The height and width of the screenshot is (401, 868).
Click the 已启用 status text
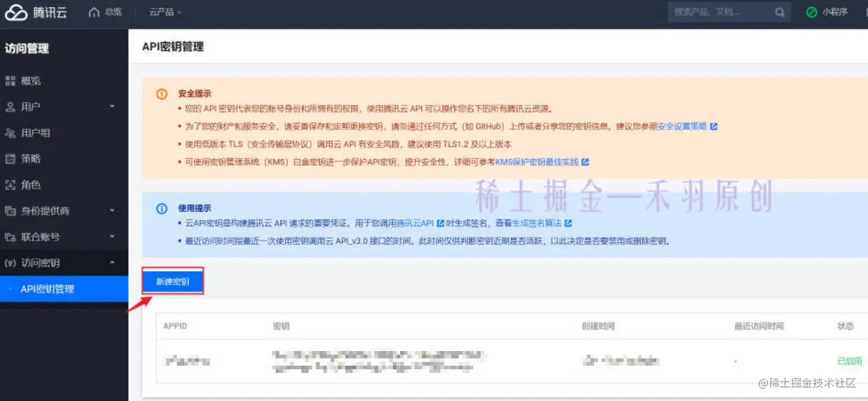coord(850,361)
